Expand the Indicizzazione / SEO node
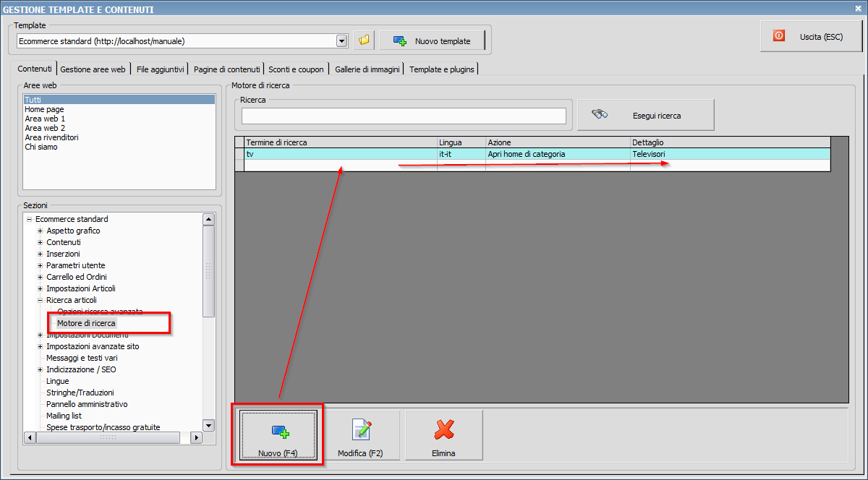 (x=41, y=369)
